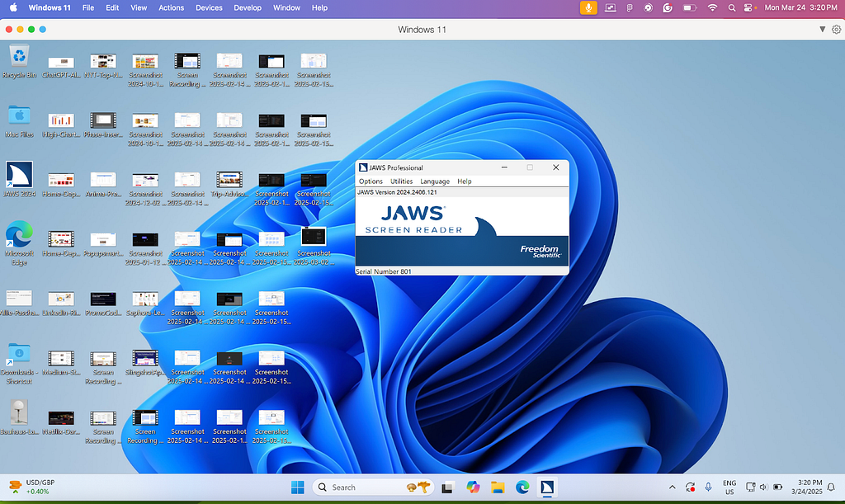The width and height of the screenshot is (845, 504).
Task: Open the File menu in Mac menu bar
Action: 87,7
